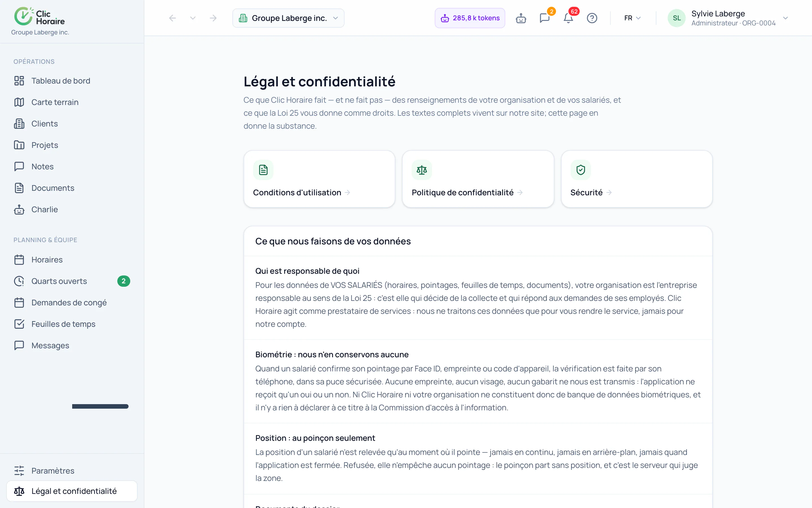Click the Conditions d'utilisation document icon
Viewport: 812px width, 508px height.
tap(263, 170)
